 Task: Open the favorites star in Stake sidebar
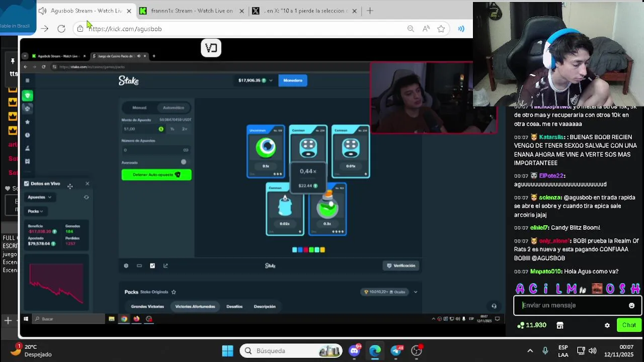tap(28, 122)
